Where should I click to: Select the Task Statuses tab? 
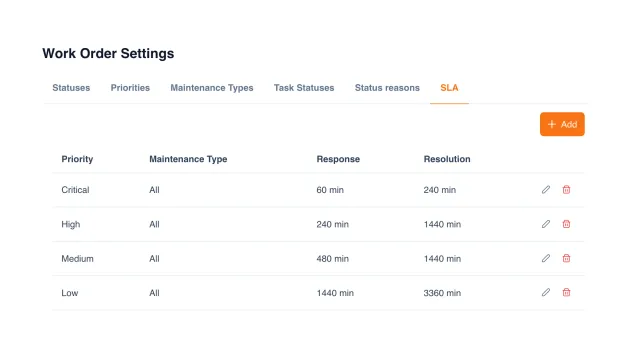point(304,88)
